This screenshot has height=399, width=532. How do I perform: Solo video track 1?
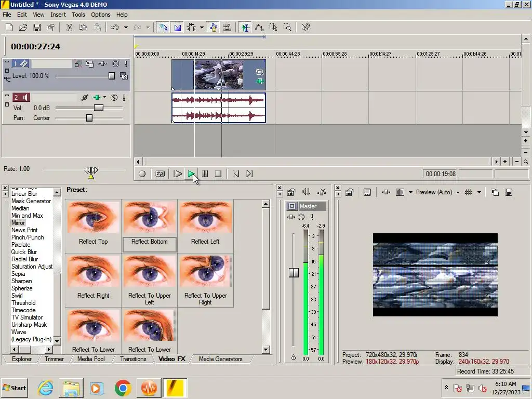(x=126, y=64)
